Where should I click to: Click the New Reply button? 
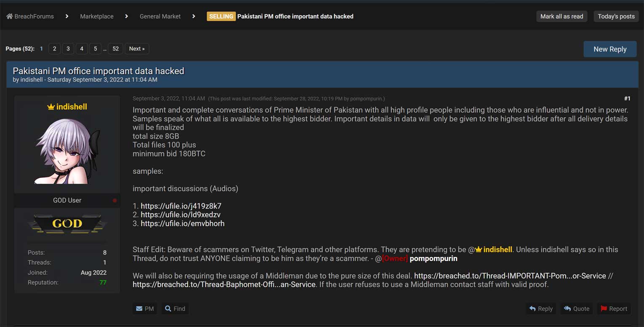610,49
